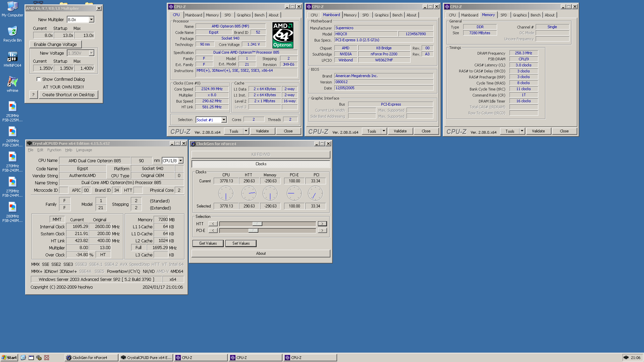The image size is (644, 362).
Task: Click the Clocks button in ClockGen
Action: point(261,164)
